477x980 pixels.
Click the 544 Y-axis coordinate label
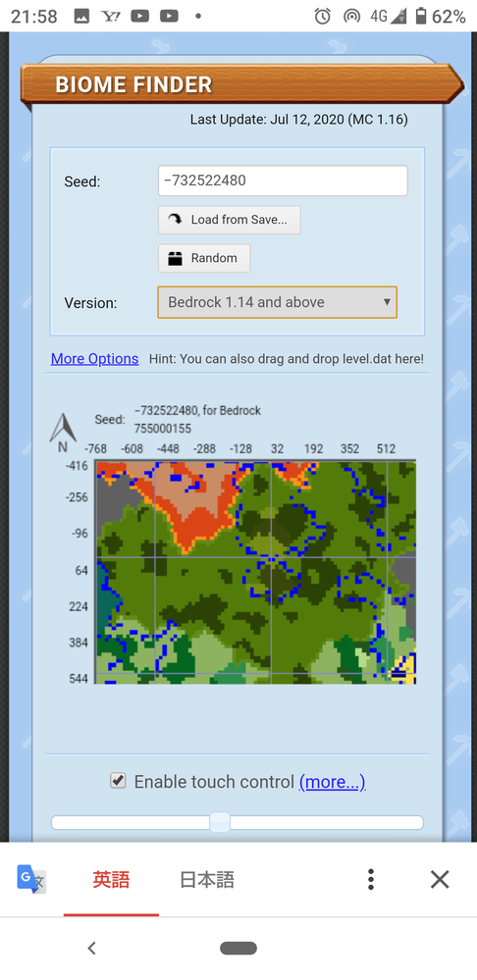(x=79, y=679)
